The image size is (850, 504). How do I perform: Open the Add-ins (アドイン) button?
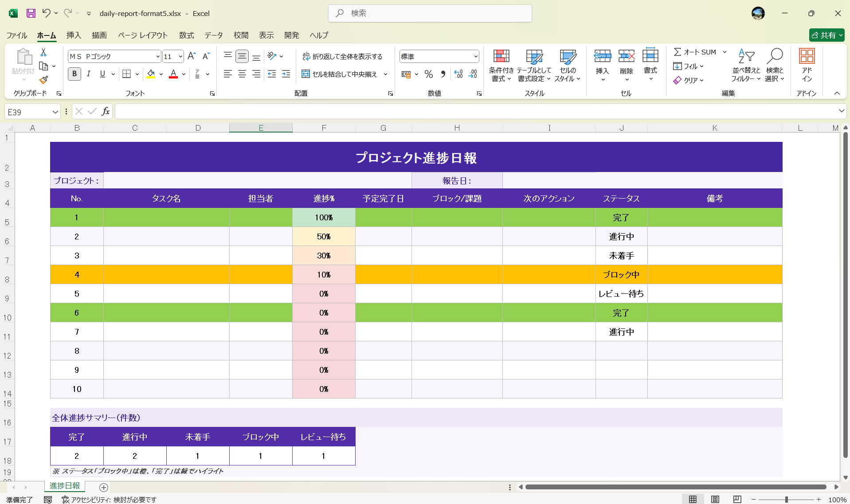(807, 66)
